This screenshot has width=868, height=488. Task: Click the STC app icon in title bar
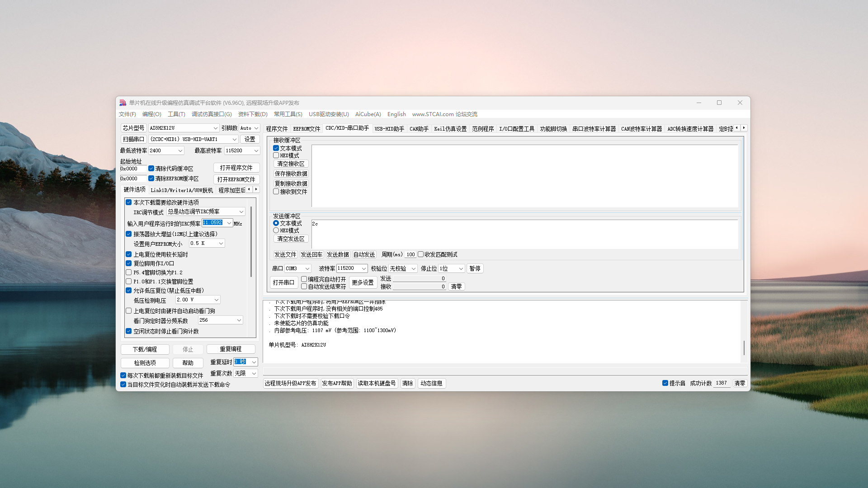point(123,103)
